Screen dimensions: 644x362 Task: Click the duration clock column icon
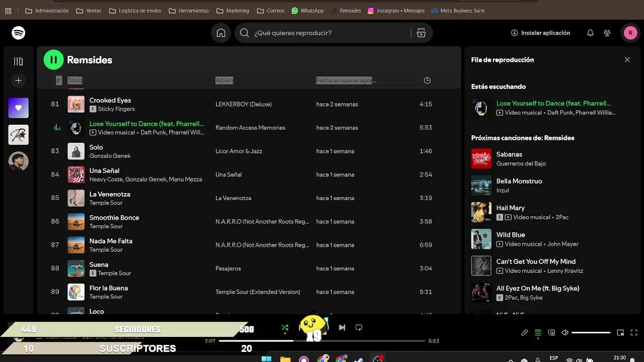[x=427, y=80]
